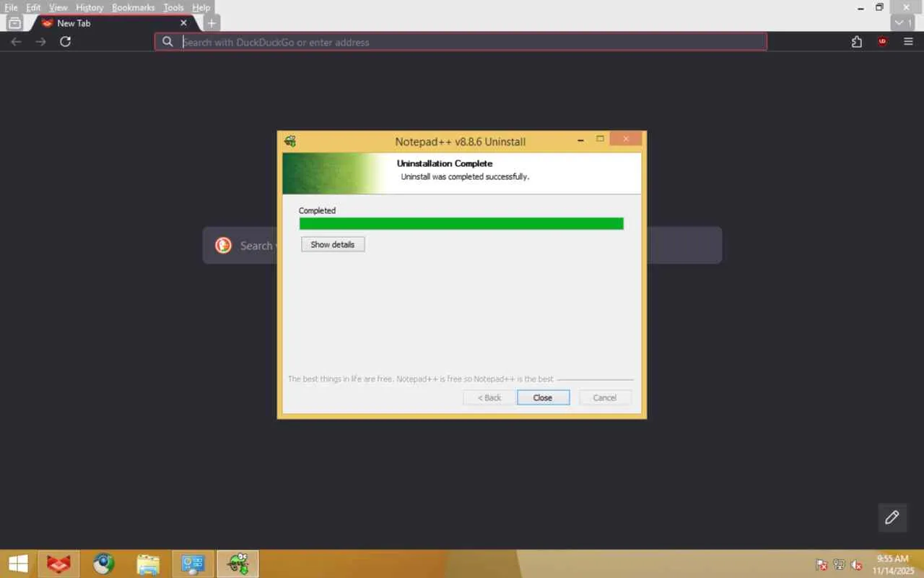
Task: Open a new tab with the plus button
Action: 212,23
